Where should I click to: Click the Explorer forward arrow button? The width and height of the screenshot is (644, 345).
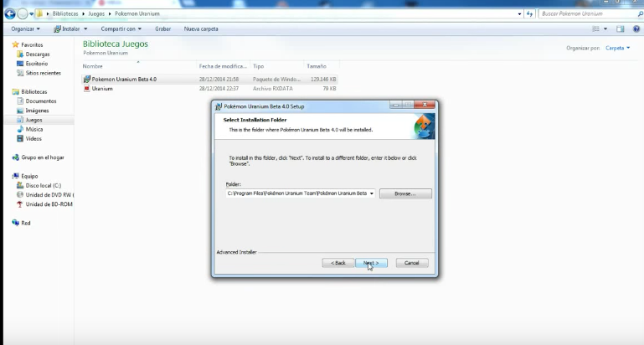(x=22, y=13)
